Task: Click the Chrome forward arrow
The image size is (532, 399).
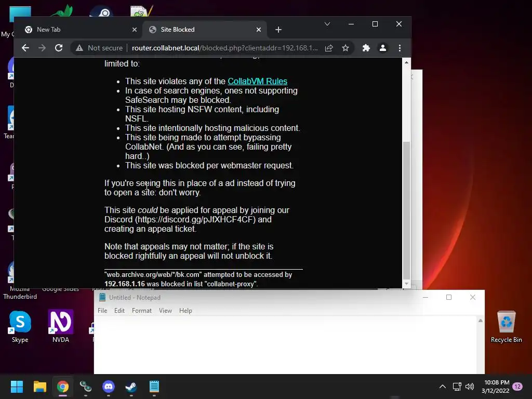Action: 42,48
